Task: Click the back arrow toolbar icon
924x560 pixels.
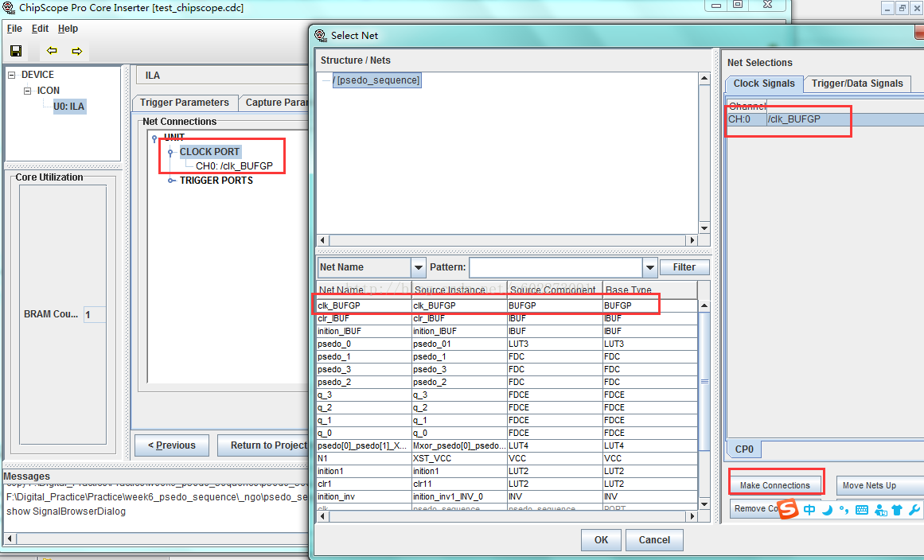Action: click(52, 51)
